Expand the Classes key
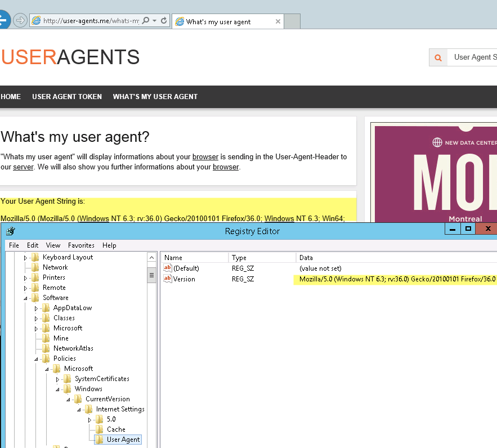497x448 pixels. point(36,319)
